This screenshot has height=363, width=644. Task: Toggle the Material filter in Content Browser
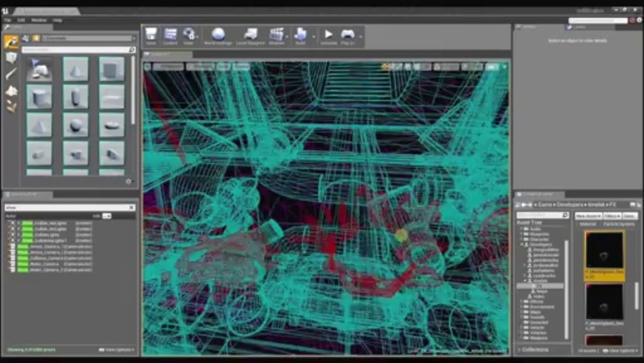point(588,224)
